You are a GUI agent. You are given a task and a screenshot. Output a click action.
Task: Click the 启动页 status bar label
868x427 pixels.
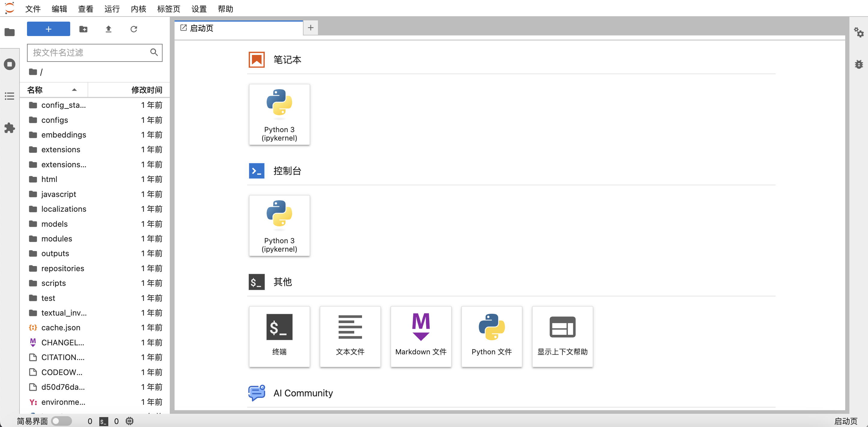(846, 421)
